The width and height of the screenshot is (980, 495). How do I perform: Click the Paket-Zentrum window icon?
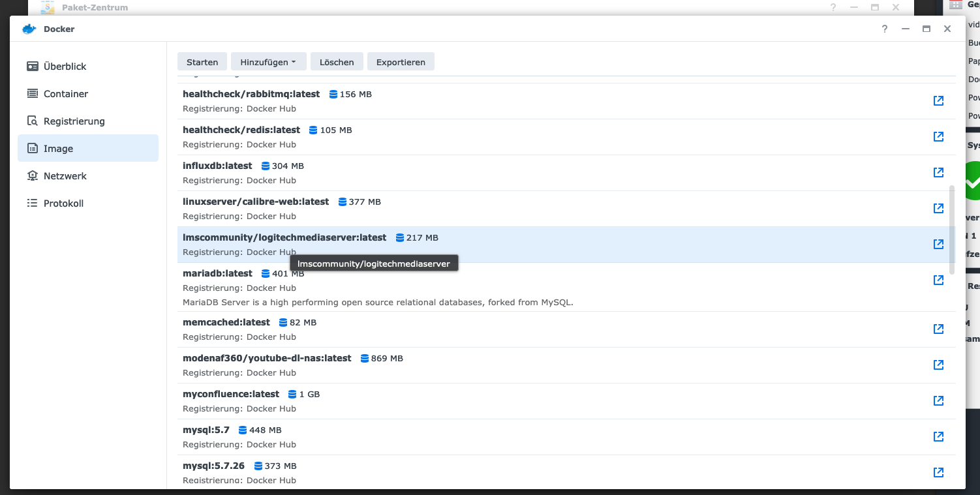click(48, 7)
